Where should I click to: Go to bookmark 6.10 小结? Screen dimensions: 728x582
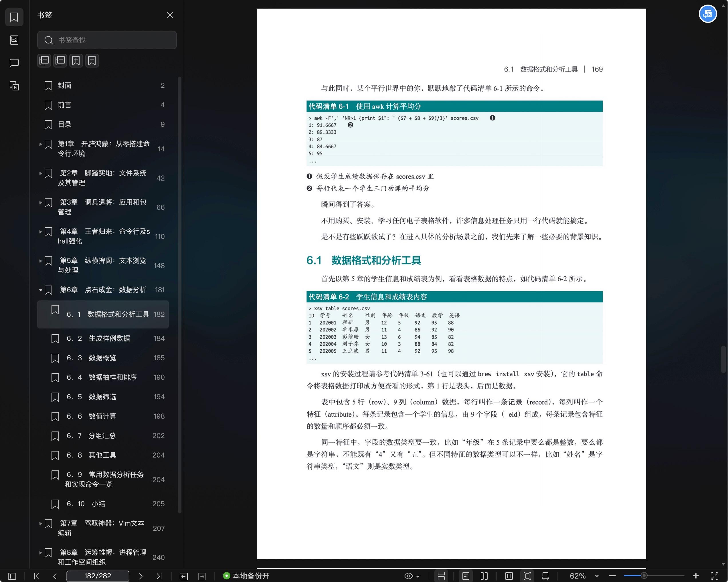(x=103, y=504)
